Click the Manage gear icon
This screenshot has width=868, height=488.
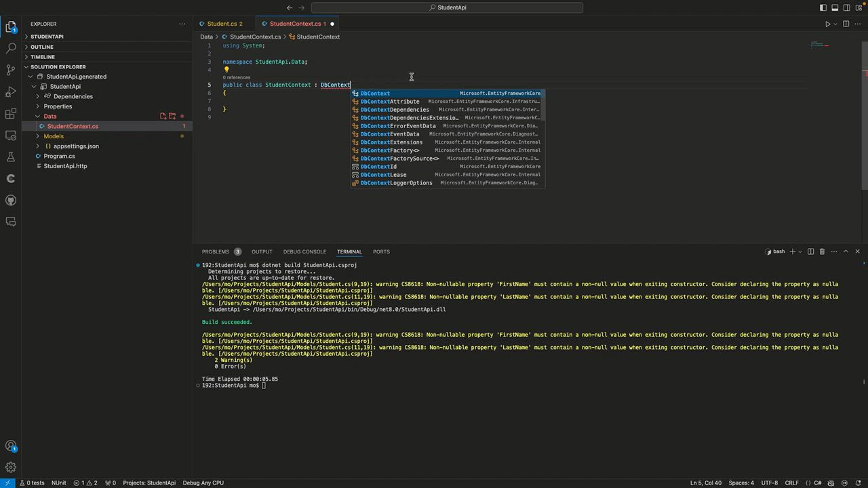pos(11,467)
